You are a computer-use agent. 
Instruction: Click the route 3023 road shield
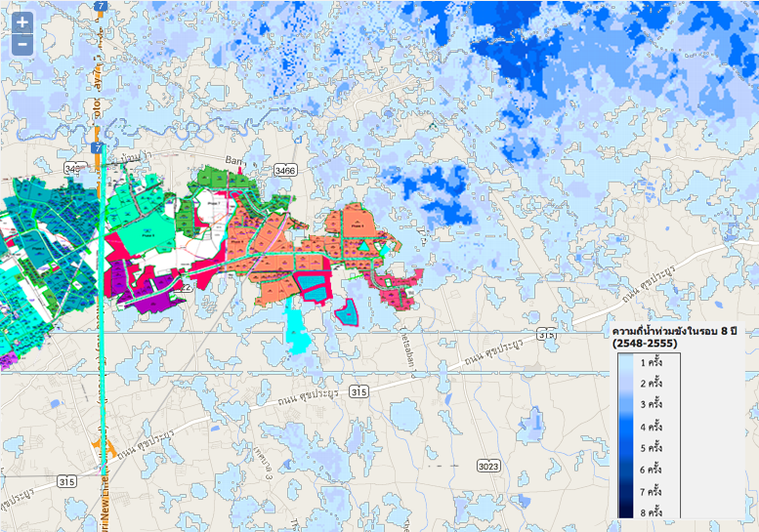tap(488, 467)
